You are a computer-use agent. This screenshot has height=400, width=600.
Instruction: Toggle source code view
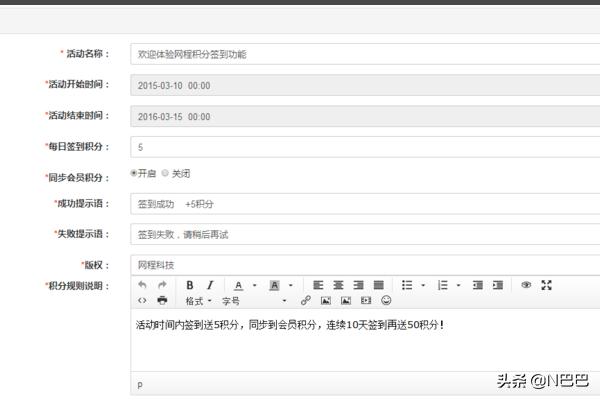click(142, 300)
